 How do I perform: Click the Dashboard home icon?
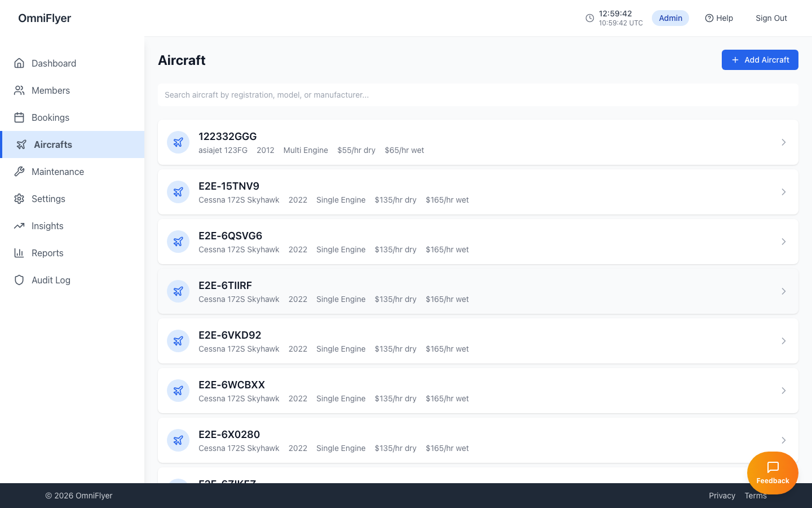[x=19, y=63]
